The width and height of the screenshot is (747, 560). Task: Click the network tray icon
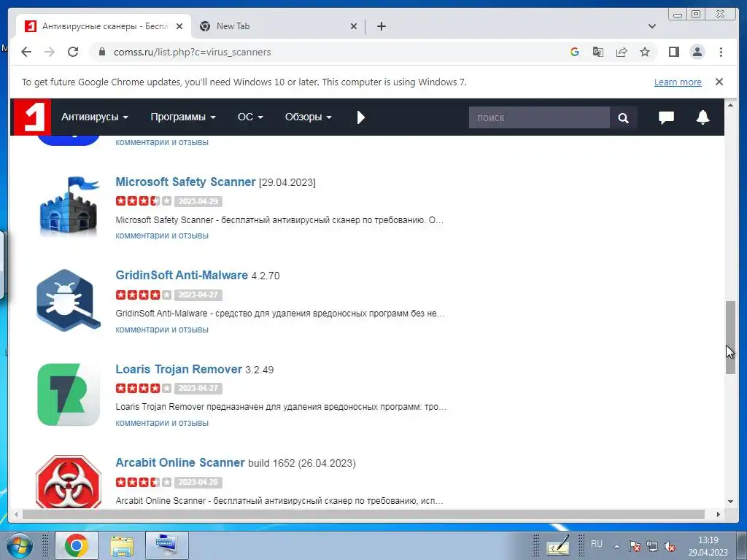652,546
